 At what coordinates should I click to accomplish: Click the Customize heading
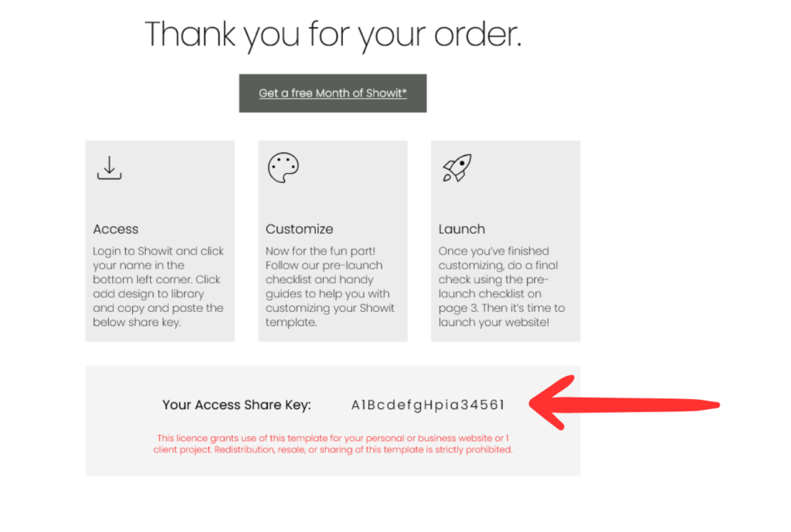tap(299, 229)
